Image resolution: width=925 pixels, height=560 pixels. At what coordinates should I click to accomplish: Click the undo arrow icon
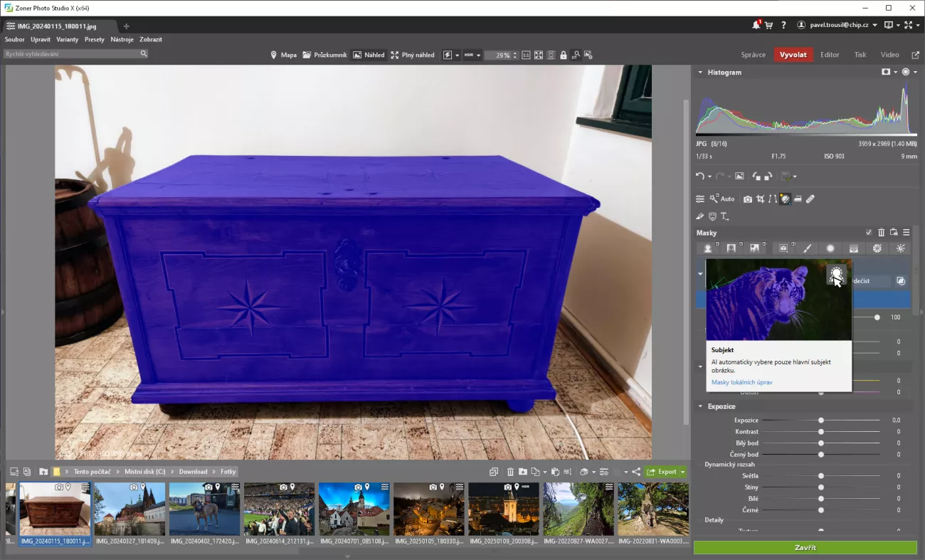(700, 176)
